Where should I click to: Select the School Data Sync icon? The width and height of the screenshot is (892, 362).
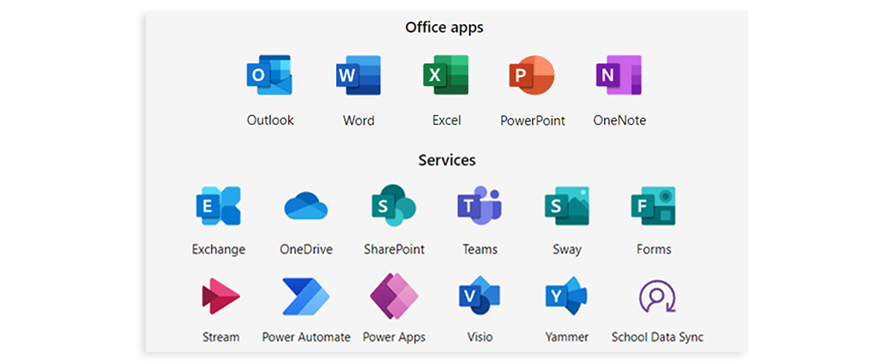[x=657, y=297]
